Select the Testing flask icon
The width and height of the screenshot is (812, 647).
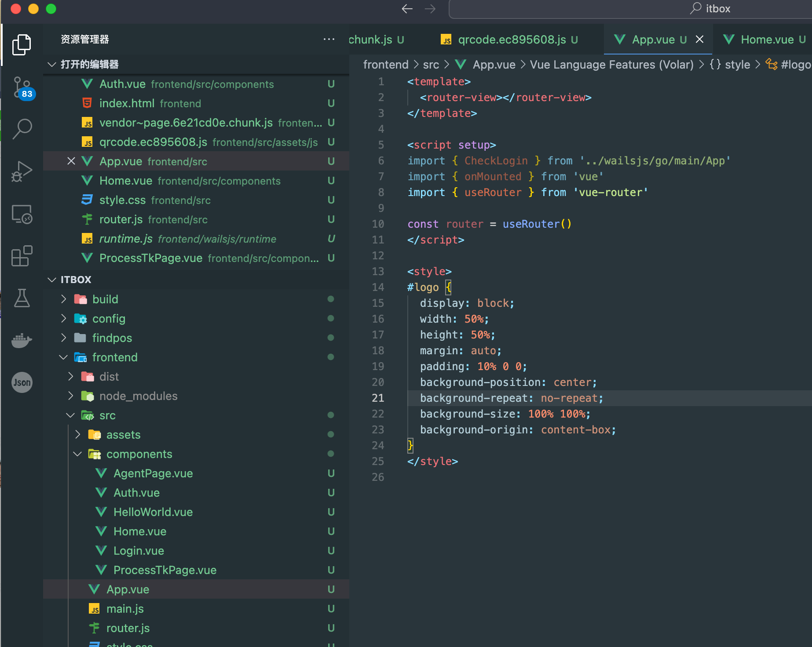tap(22, 298)
